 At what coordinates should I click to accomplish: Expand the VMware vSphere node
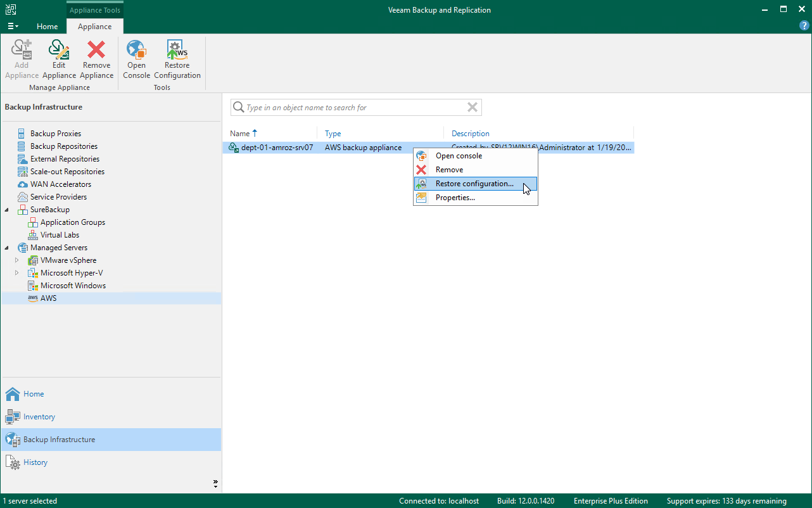click(17, 260)
